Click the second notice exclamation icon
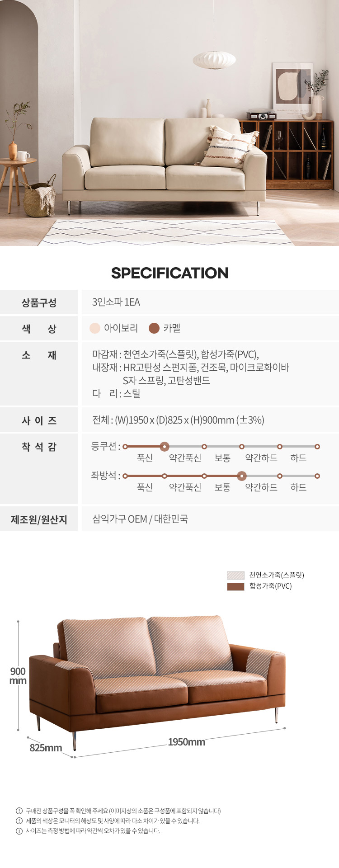This screenshot has width=339, height=868. 19,821
